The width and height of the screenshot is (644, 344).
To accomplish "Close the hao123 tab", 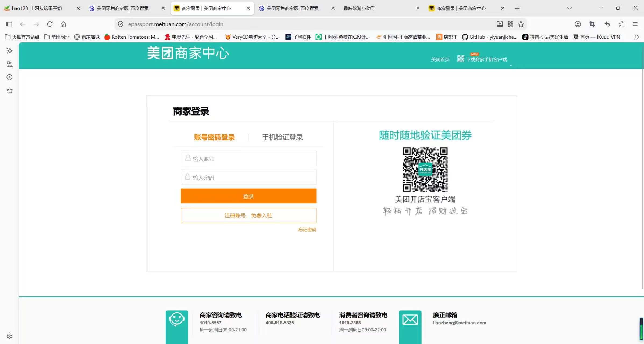I will (78, 8).
